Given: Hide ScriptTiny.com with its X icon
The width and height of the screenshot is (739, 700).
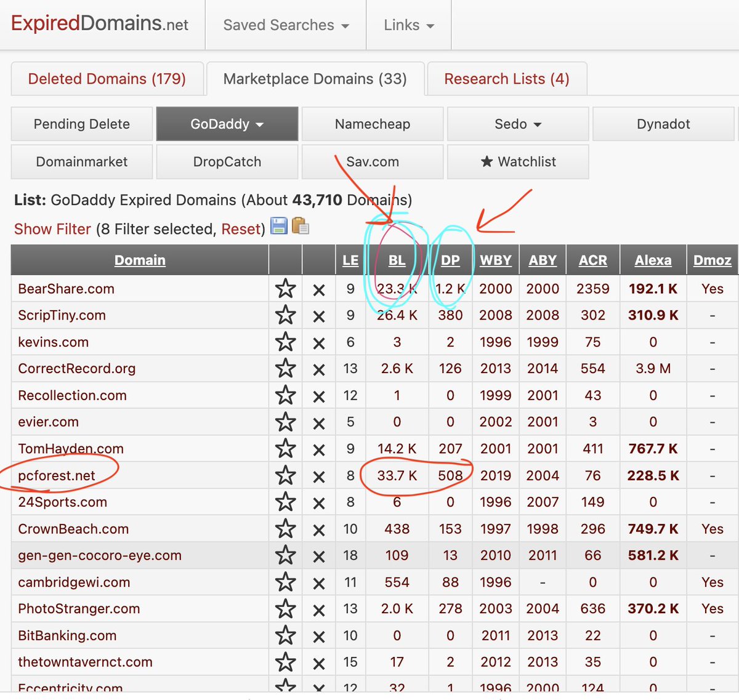Looking at the screenshot, I should [x=319, y=316].
